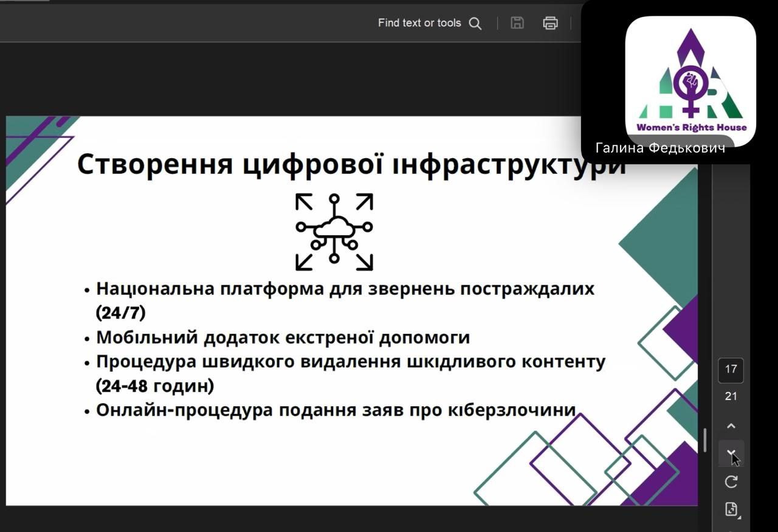Click the slide title "Створення цифрової інфраструктури"
This screenshot has width=778, height=532.
point(351,165)
